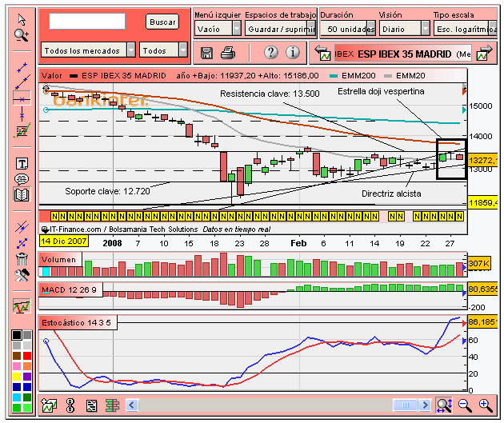Screen dimensions: 504x423
Task: Open the 'Todos los mercados' dropdown
Action: pyautogui.click(x=88, y=50)
